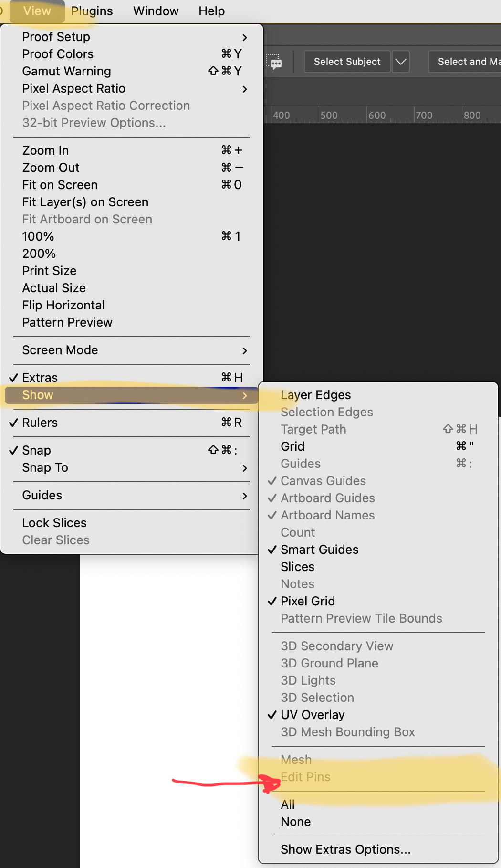Open the Window menu

tap(156, 11)
